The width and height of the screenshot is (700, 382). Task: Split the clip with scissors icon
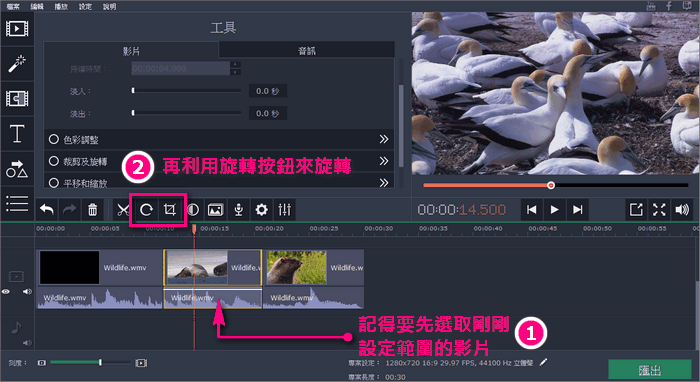[x=122, y=209]
